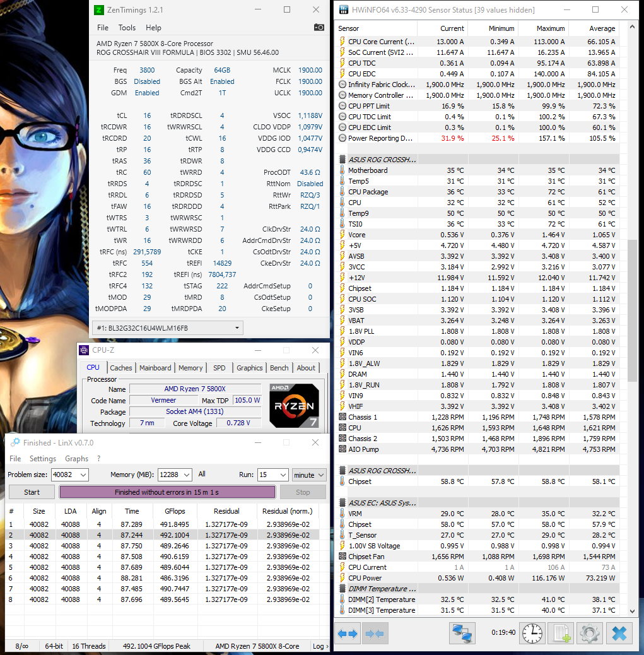Click Power Reporting Deviation row in HWiNFO
644x655 pixels.
[477, 138]
